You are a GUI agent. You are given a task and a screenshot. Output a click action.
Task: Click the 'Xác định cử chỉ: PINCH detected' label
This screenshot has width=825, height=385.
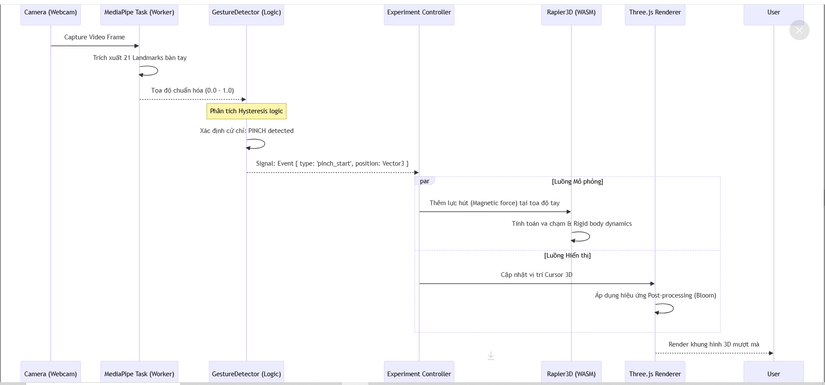(x=246, y=131)
